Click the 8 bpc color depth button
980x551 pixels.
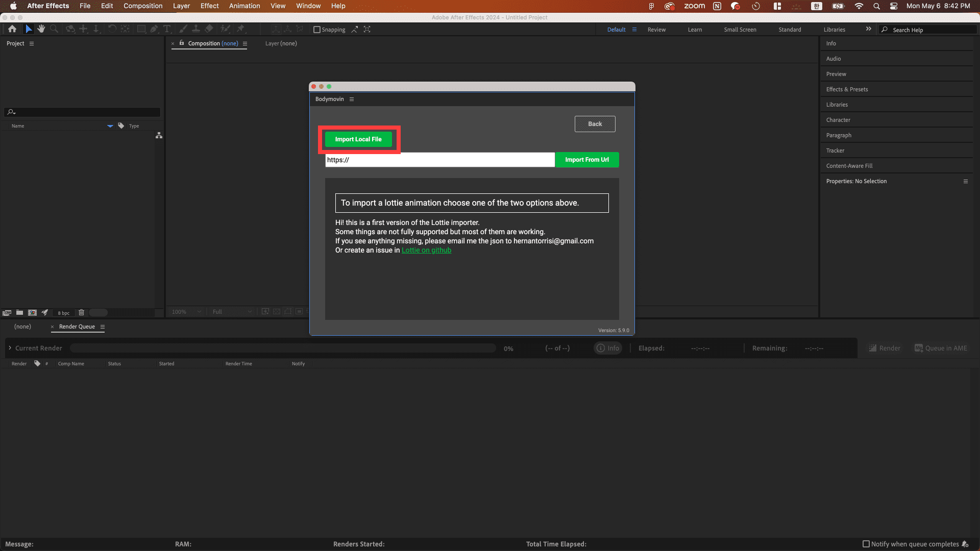coord(64,313)
